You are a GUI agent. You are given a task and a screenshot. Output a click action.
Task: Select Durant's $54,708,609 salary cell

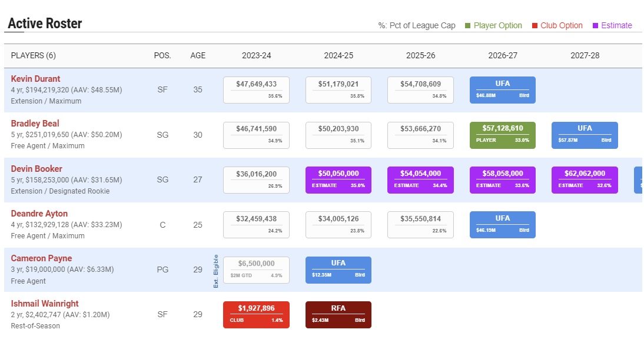(x=420, y=90)
